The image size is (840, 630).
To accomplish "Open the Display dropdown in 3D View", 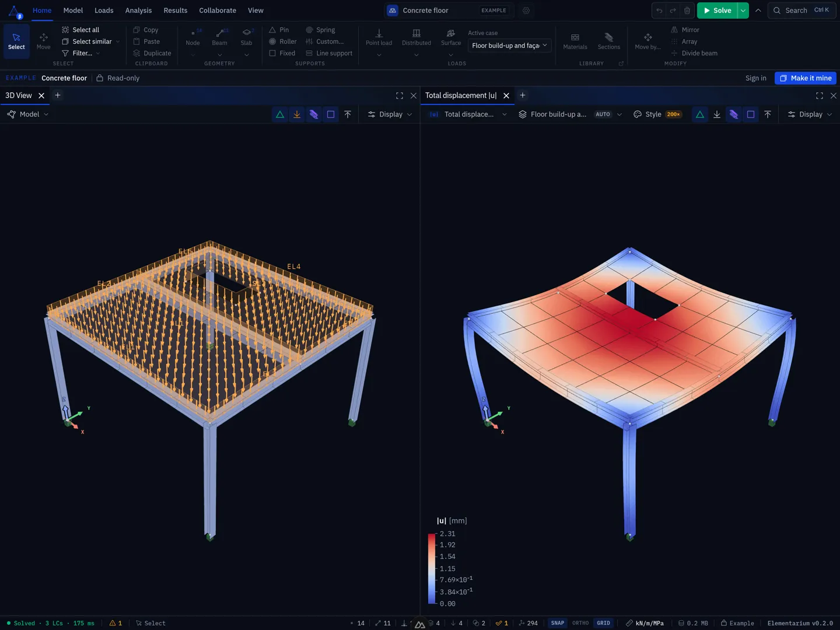I will click(x=390, y=114).
